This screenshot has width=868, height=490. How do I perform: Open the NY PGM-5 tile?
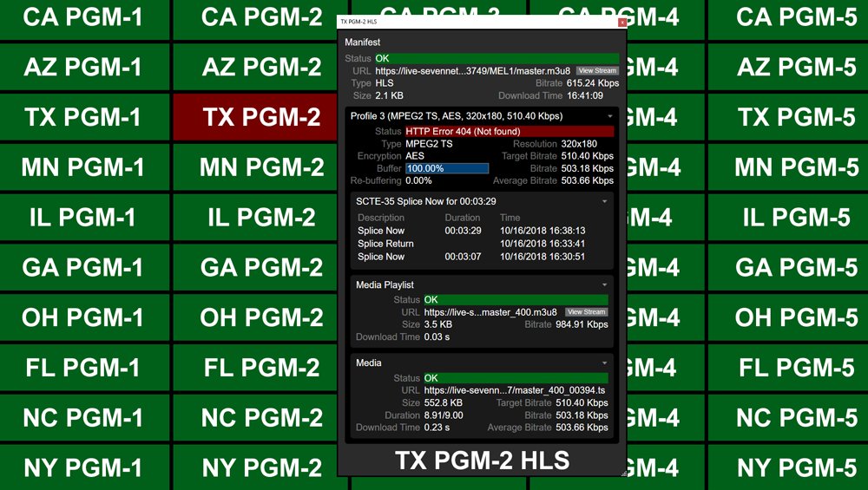[788, 467]
